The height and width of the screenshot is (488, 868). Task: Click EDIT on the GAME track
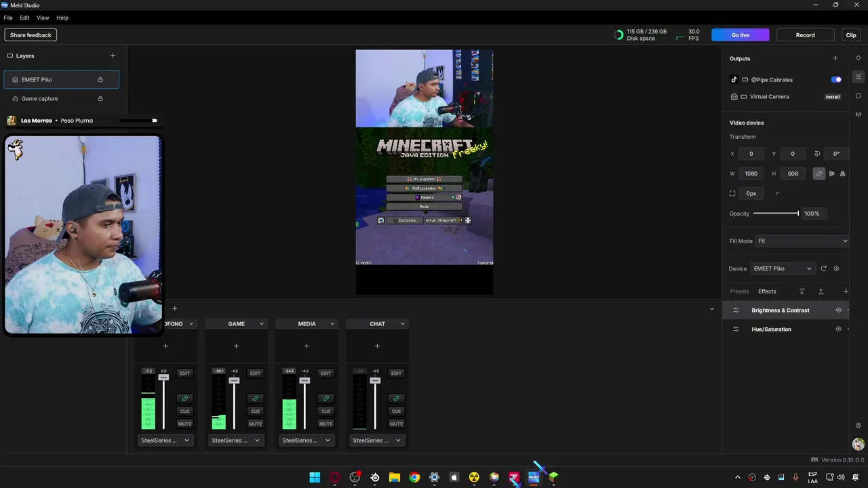pos(255,373)
